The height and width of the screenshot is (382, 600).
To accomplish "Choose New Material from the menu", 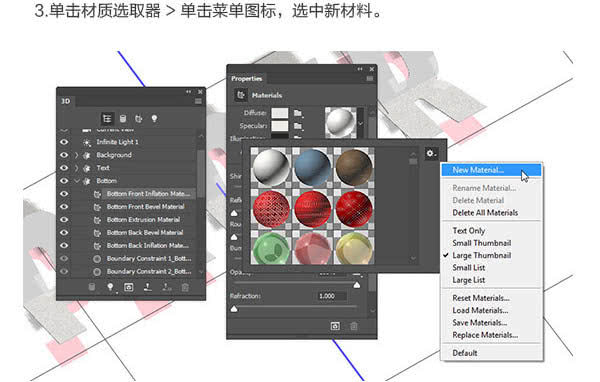I will (x=492, y=170).
